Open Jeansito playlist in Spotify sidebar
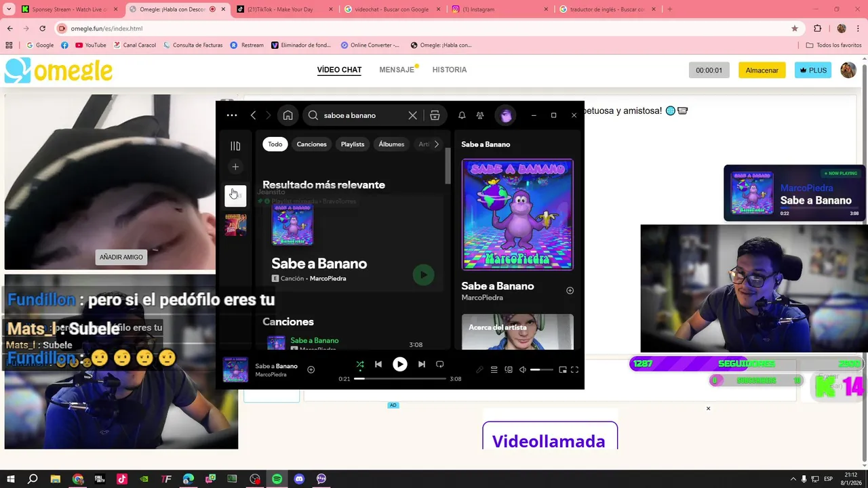 [235, 195]
